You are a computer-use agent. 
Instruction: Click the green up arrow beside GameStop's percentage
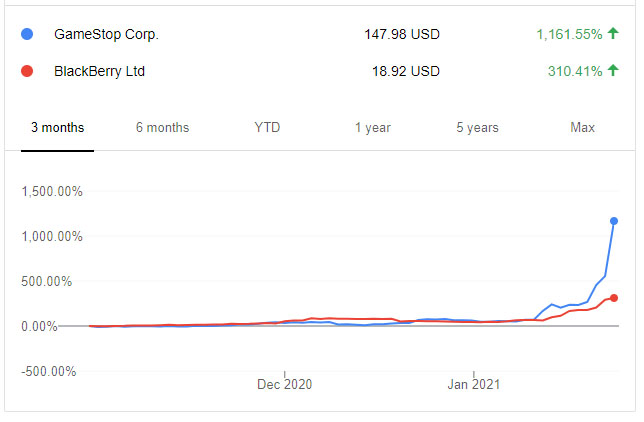[x=613, y=34]
